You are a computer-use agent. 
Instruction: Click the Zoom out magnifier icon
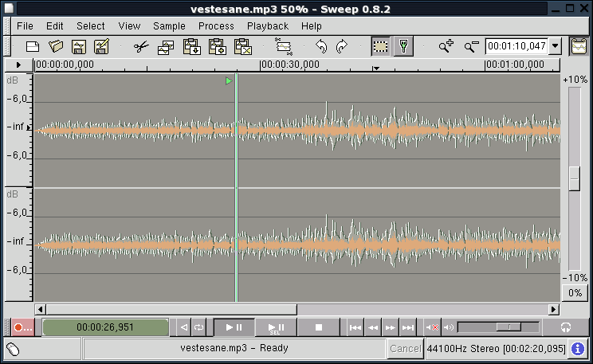(471, 47)
